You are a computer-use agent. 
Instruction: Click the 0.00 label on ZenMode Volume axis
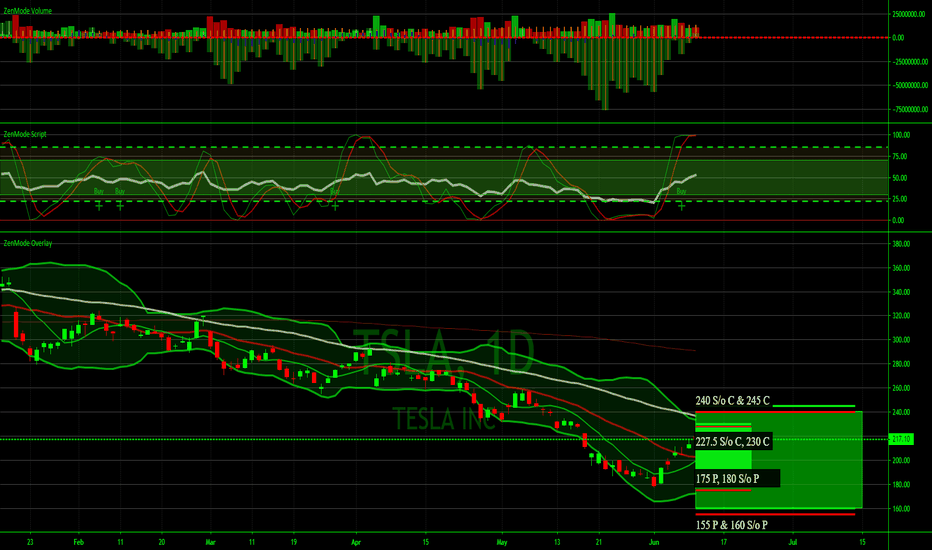click(898, 37)
